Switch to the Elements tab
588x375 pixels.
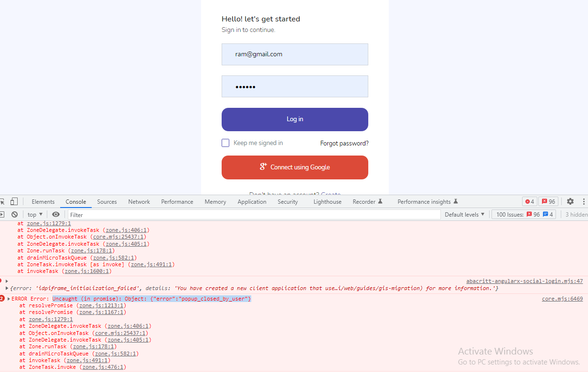pyautogui.click(x=43, y=202)
